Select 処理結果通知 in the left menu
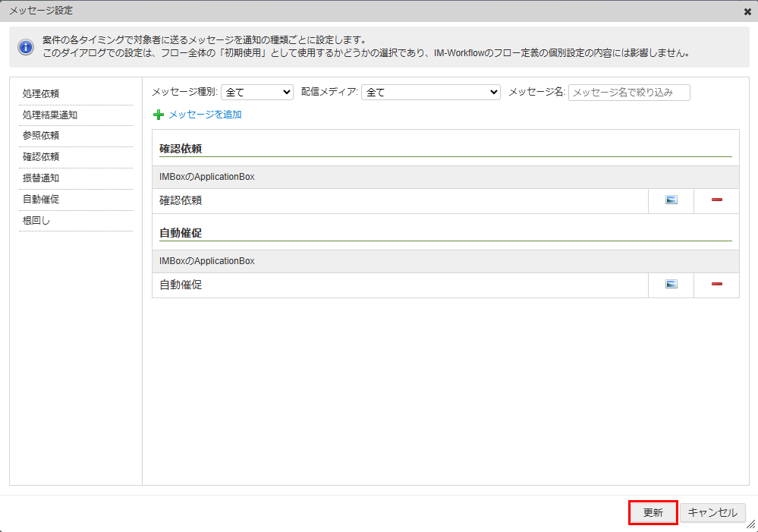Screen dimensions: 758x532 coord(50,115)
